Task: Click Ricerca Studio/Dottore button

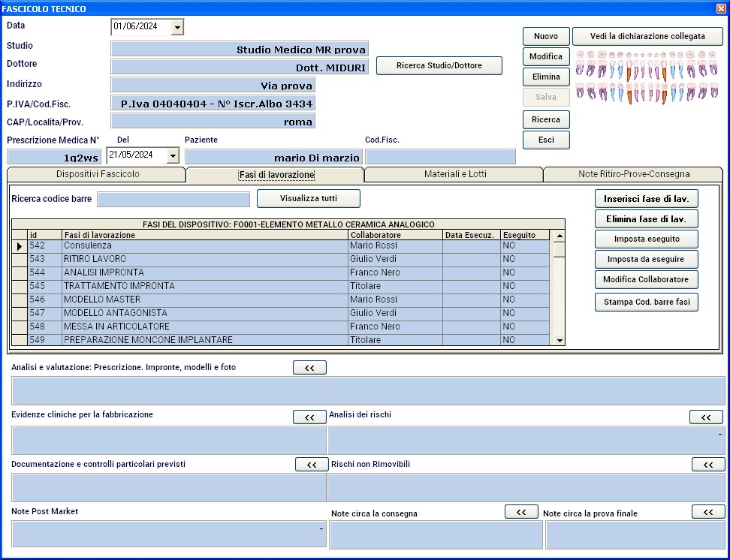Action: (x=439, y=65)
